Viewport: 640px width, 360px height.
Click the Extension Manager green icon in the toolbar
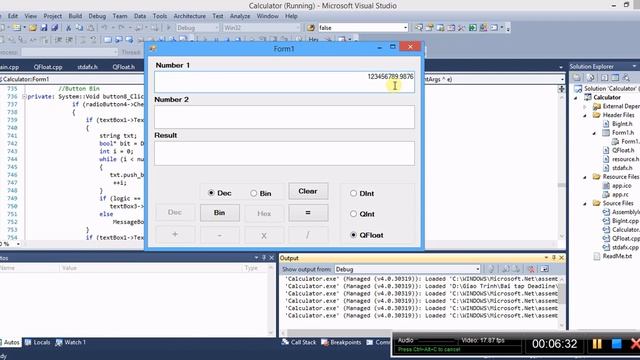(473, 28)
